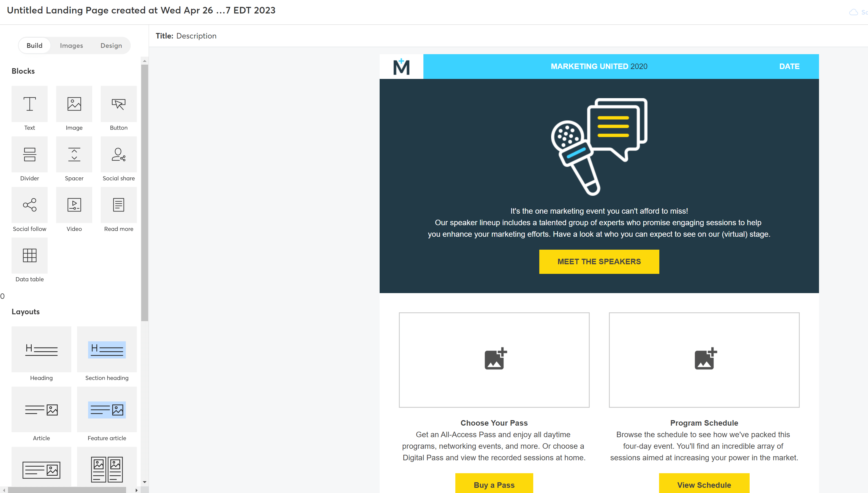
Task: Click the Build tab
Action: point(34,45)
